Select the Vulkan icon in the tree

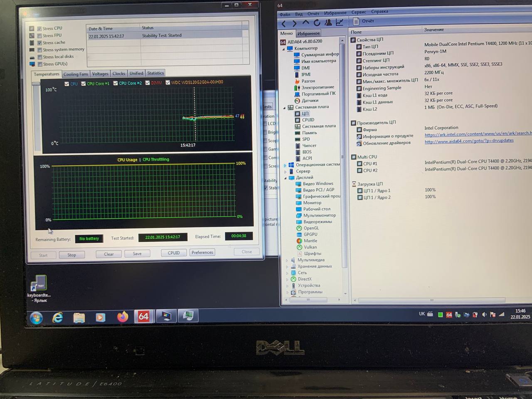point(299,247)
